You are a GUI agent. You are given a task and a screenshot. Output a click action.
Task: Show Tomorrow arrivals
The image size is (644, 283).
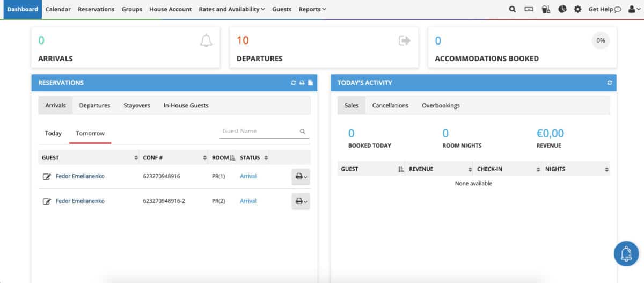[90, 133]
